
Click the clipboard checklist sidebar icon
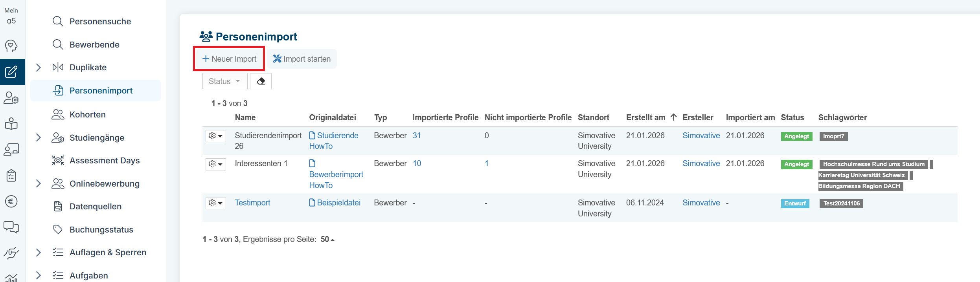(11, 176)
